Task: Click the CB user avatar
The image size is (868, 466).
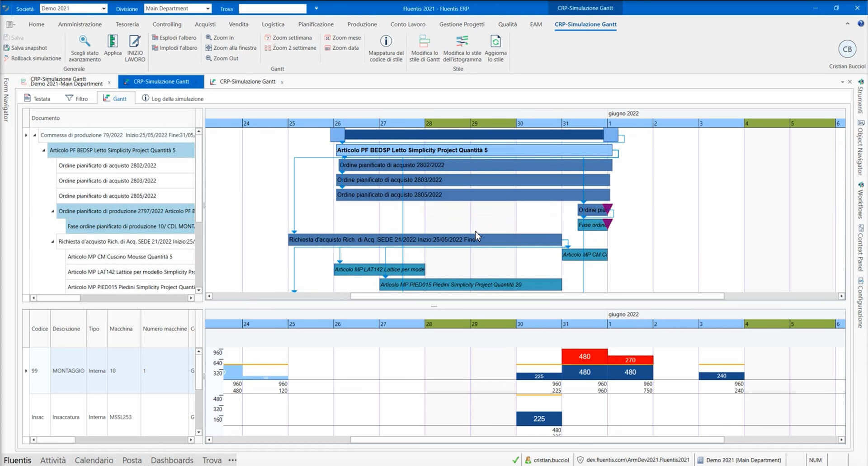Action: pos(847,49)
